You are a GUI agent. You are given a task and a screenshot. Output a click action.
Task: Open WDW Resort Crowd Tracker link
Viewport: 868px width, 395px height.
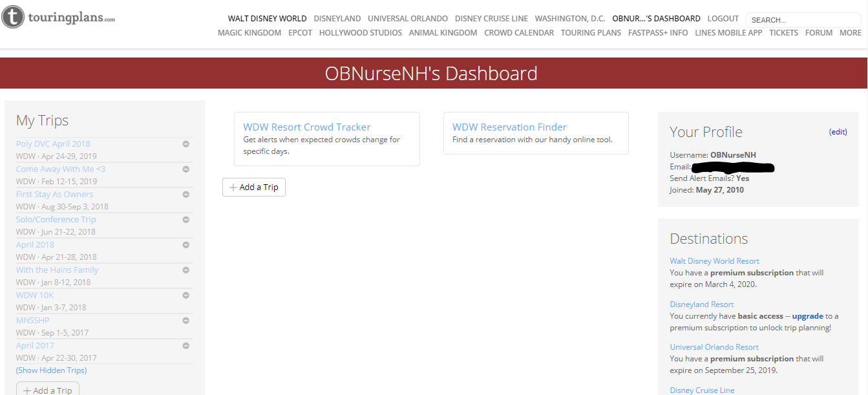tap(306, 127)
